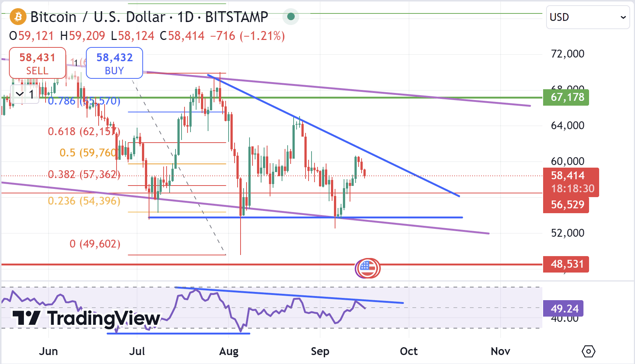Click the Bitcoin logo icon
Image resolution: width=635 pixels, height=364 pixels.
point(18,17)
